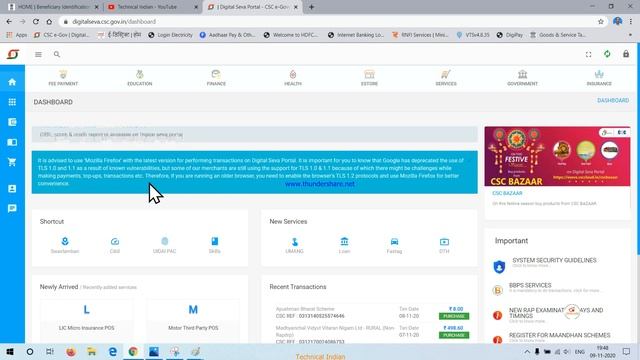
Task: Open CIBIL shortcut
Action: 115,245
